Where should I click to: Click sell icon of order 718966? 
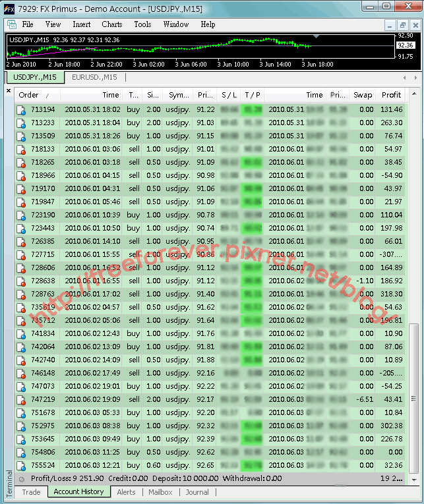[x=21, y=176]
